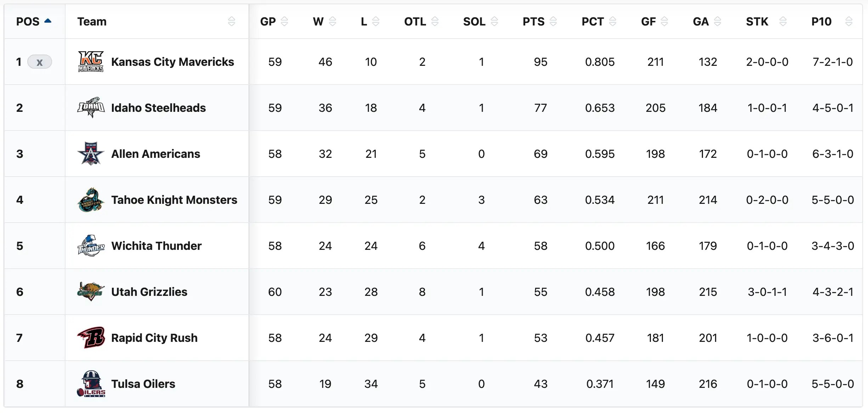Click the Utah Grizzlies bear logo
Screen dimensions: 868x413
(x=91, y=292)
